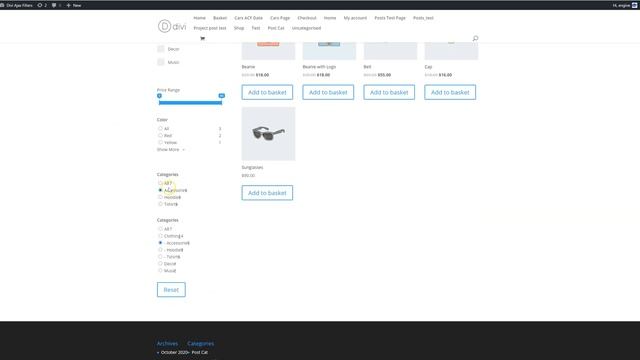Choose All in the upper Categories list

tap(160, 183)
